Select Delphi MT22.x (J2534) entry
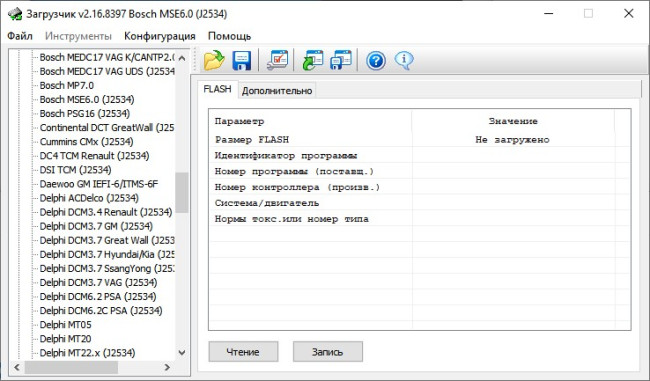 point(87,353)
